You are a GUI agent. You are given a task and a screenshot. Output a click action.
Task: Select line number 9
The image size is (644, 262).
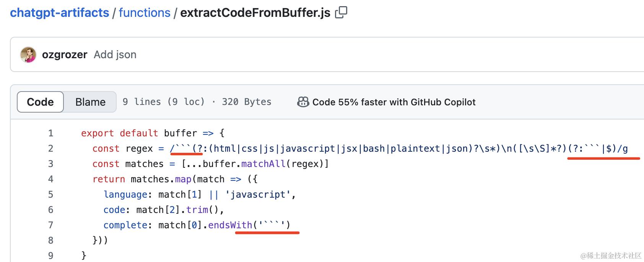50,255
